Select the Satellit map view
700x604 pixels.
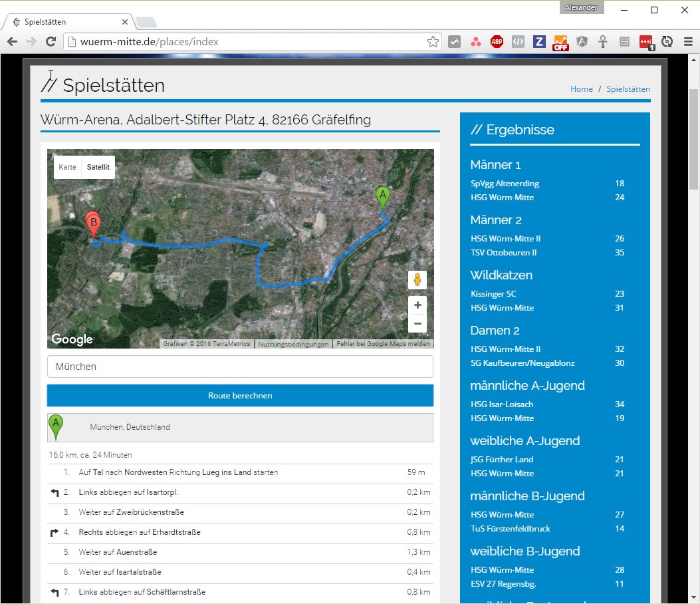(x=98, y=167)
